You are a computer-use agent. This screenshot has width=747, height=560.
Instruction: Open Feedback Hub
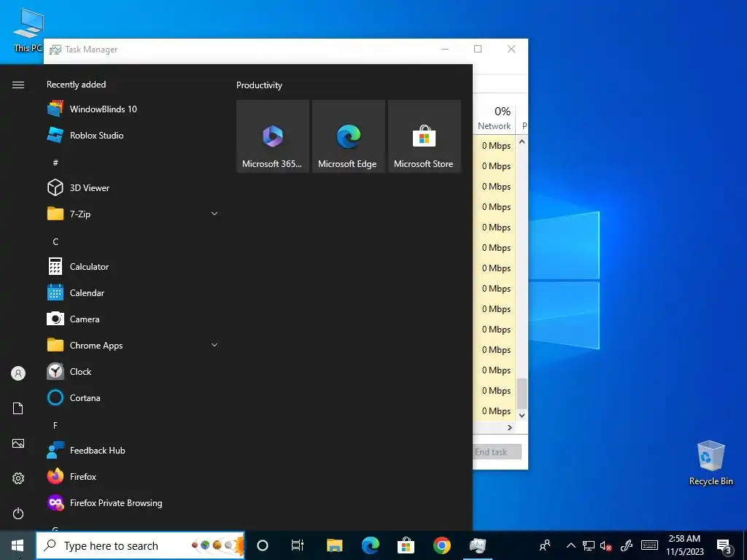pyautogui.click(x=133, y=450)
